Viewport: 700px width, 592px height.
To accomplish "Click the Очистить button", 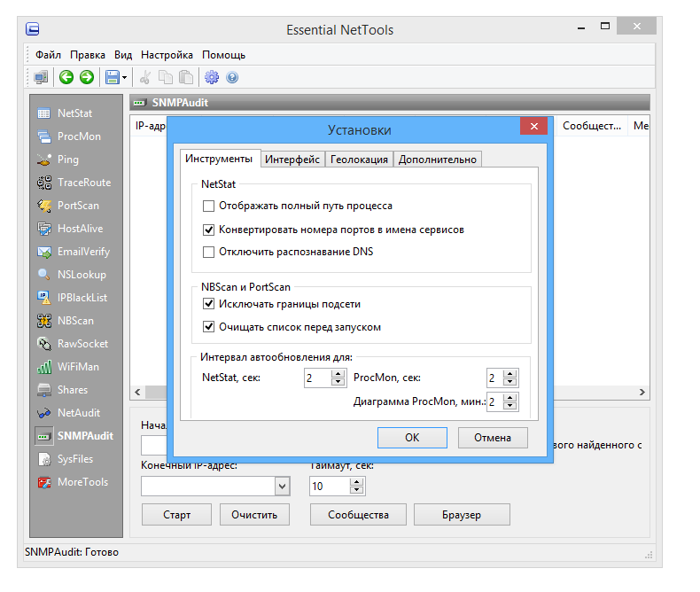I will [254, 515].
